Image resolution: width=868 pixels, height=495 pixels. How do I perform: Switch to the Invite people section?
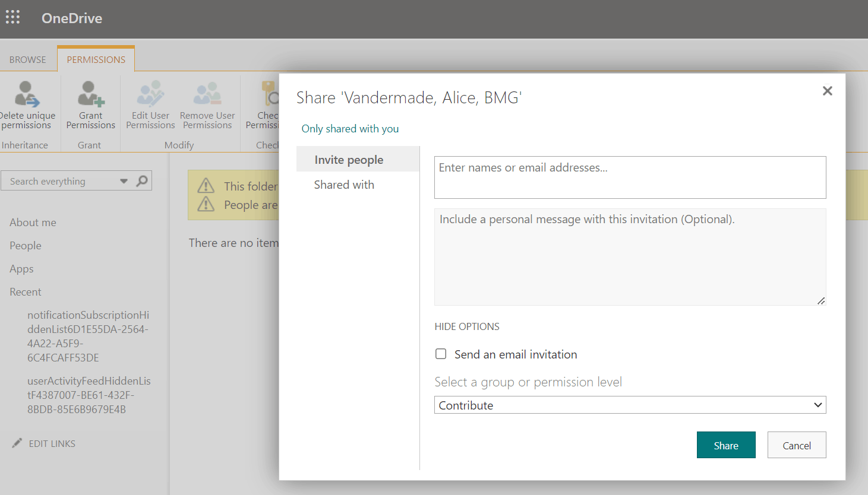click(x=348, y=159)
